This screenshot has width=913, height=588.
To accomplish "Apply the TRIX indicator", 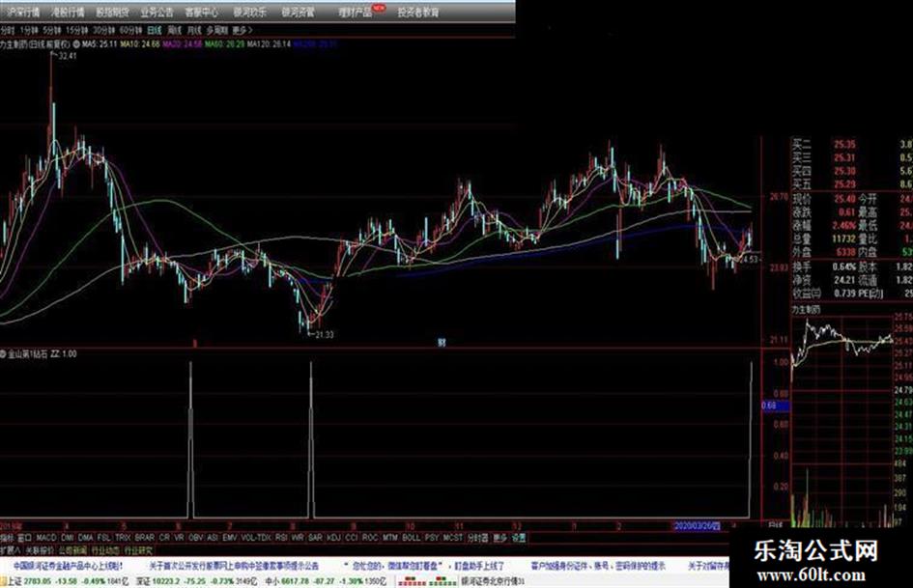I will 123,538.
